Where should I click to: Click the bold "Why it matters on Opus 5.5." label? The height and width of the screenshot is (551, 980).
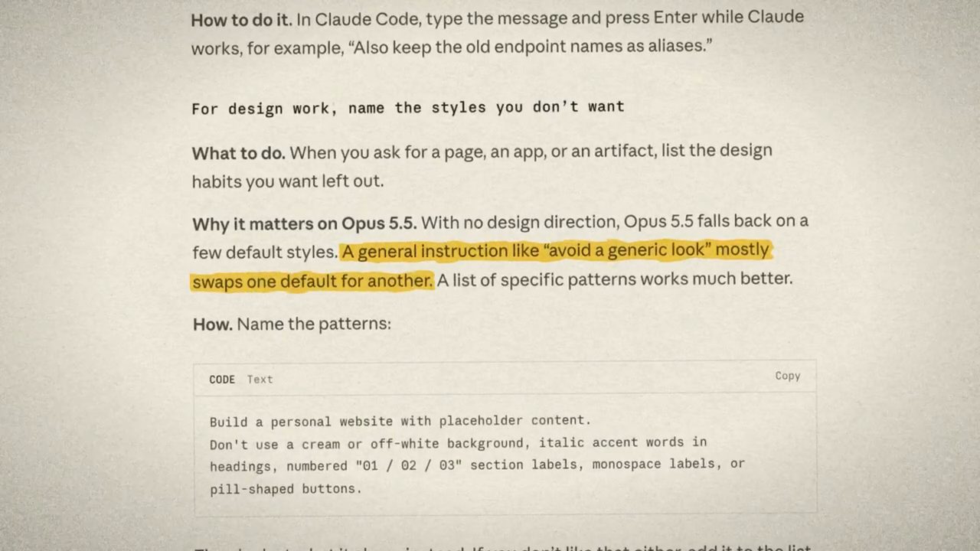(304, 223)
